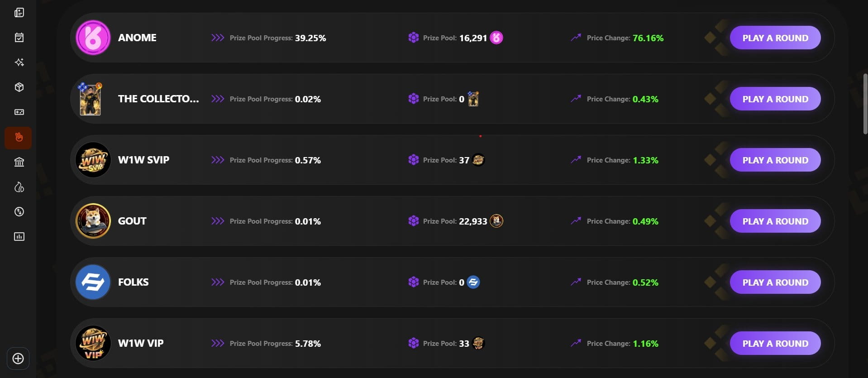Click the sparkle stars sidebar icon

click(x=19, y=62)
